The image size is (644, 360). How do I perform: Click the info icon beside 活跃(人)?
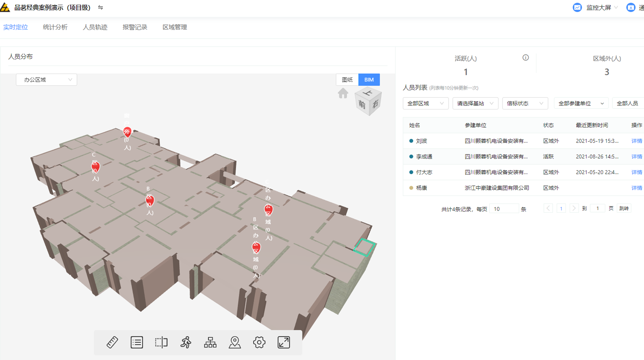pos(525,57)
